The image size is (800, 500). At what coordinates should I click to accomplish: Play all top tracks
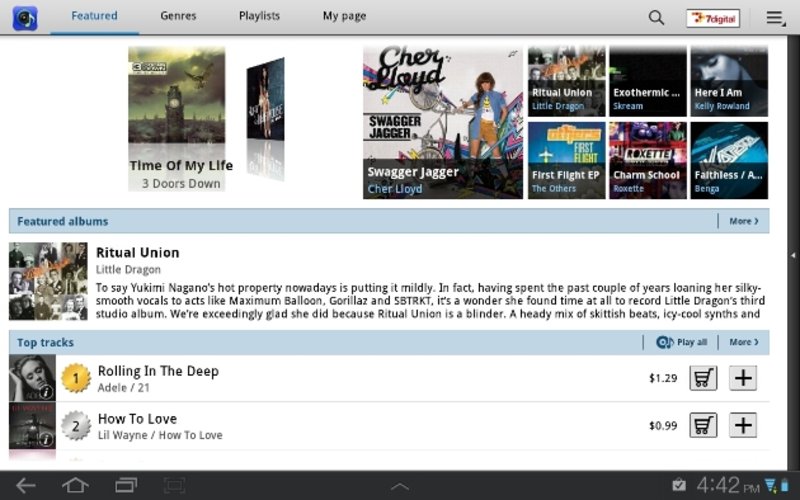(x=681, y=342)
